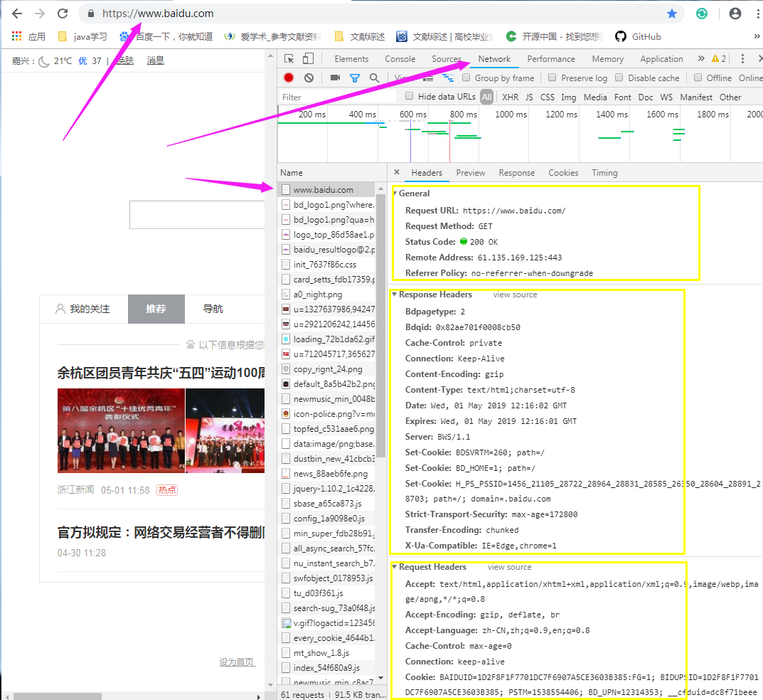
Task: Reload the page with refresh icon
Action: pos(63,14)
